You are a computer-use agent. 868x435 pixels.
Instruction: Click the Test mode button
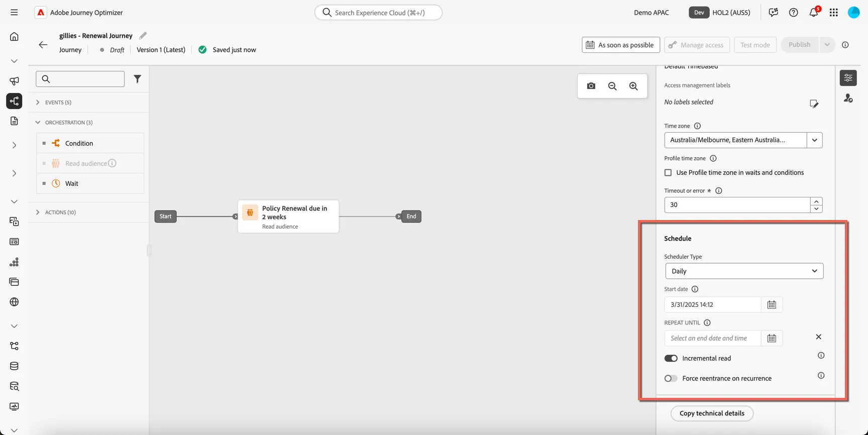pyautogui.click(x=755, y=45)
